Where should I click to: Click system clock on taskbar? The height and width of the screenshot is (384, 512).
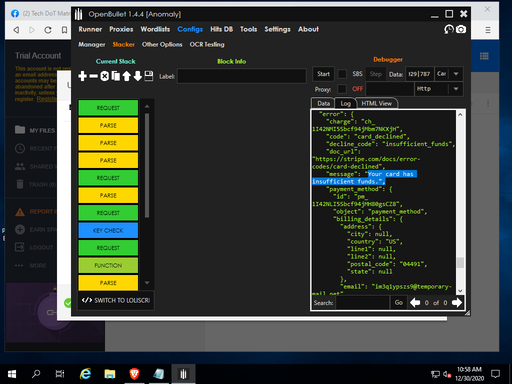coord(470,374)
